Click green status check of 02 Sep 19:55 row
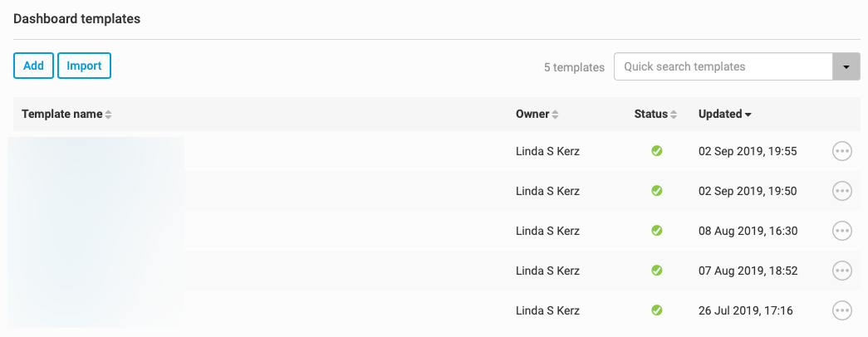The width and height of the screenshot is (868, 337). click(656, 151)
